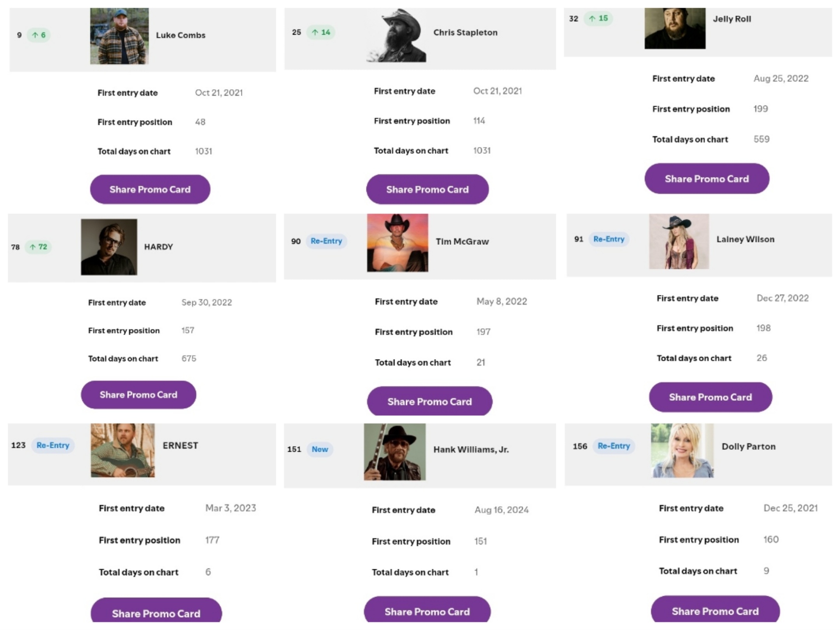Share Promo Card for HARDY

coord(138,395)
